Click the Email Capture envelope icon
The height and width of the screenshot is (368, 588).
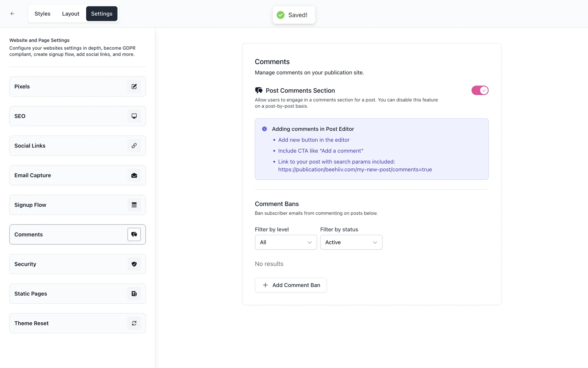pos(134,175)
